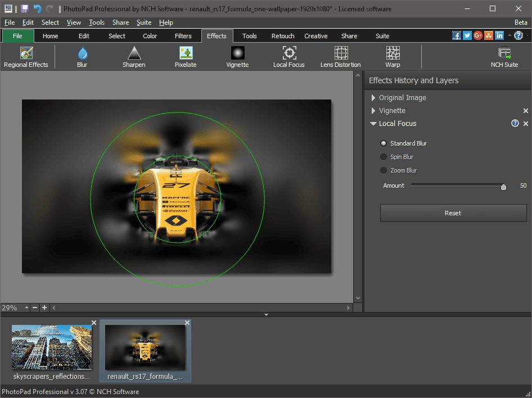Select the Warp tool
The height and width of the screenshot is (398, 532).
click(393, 57)
